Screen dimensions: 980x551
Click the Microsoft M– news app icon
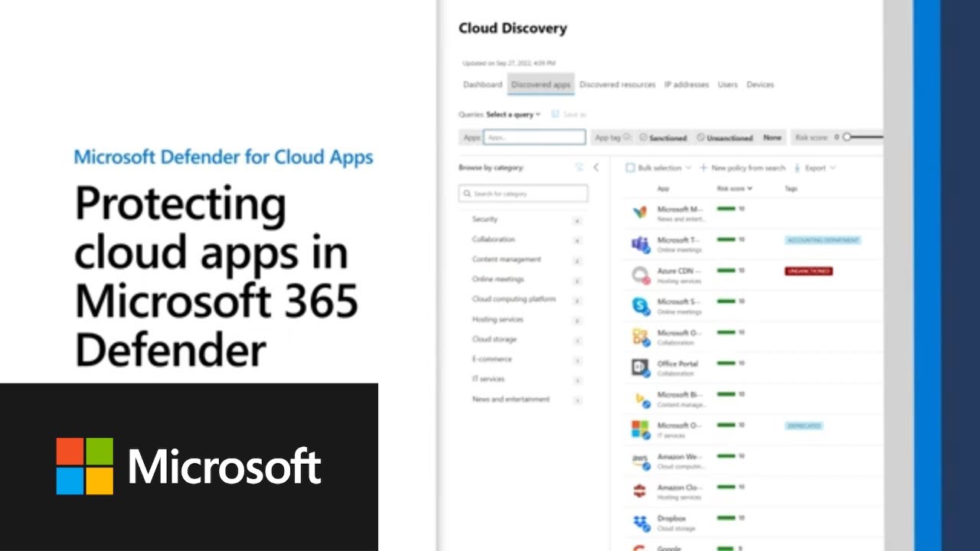(x=639, y=213)
